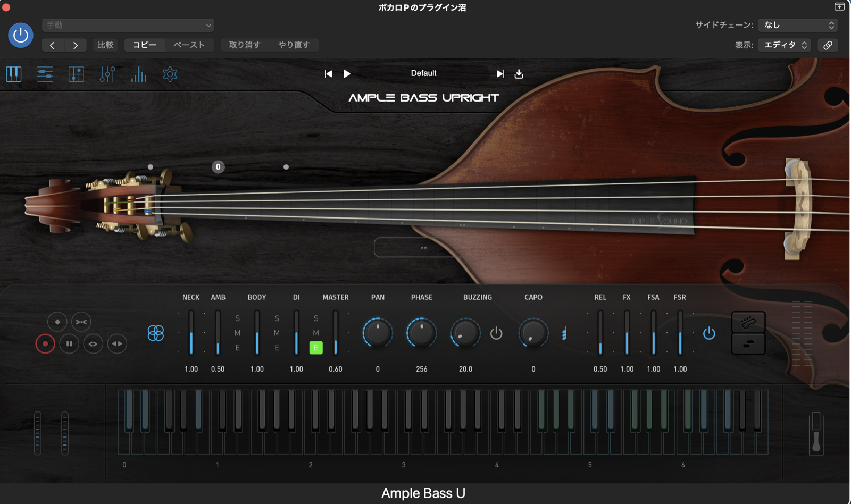Click the PAN knob

pyautogui.click(x=378, y=333)
